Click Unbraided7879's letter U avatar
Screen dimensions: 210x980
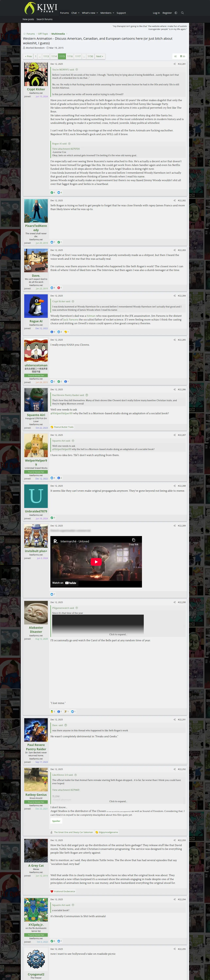(36, 496)
